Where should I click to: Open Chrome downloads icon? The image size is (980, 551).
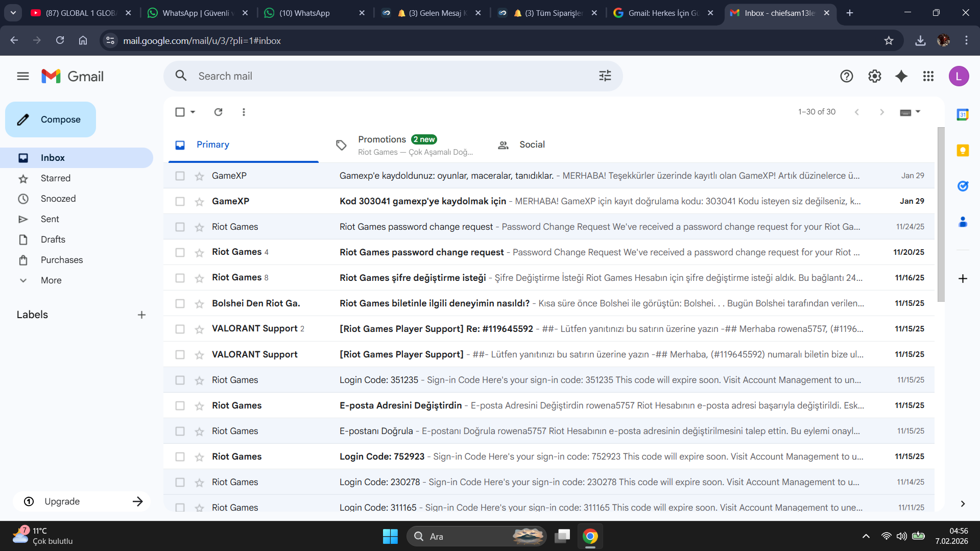point(920,41)
